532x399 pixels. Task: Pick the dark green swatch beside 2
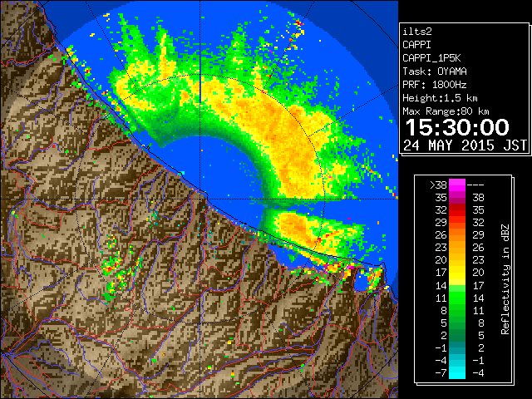[x=457, y=335]
